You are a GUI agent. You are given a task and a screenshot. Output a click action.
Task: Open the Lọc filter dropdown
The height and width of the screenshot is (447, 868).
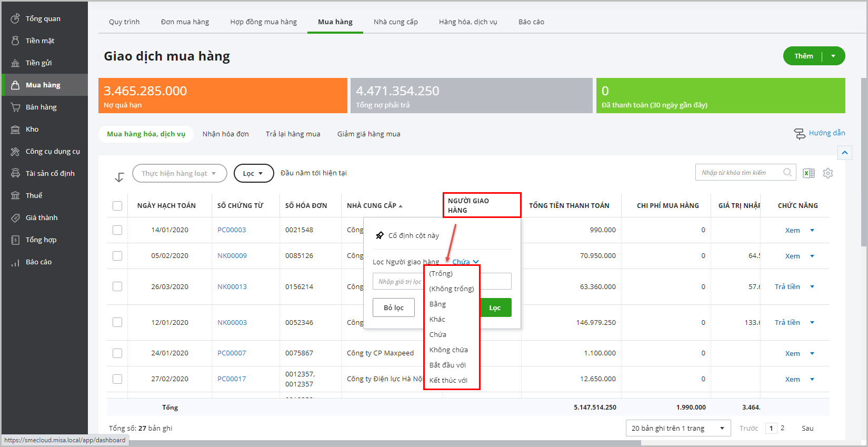pos(253,173)
